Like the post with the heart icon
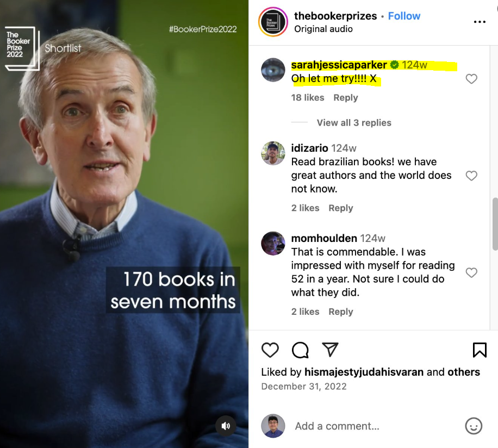This screenshot has height=448, width=498. click(x=270, y=350)
